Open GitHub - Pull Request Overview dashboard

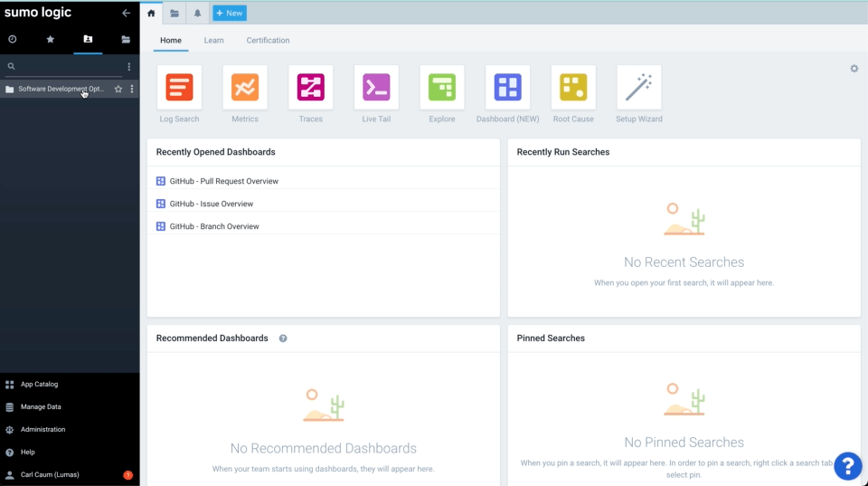click(223, 181)
